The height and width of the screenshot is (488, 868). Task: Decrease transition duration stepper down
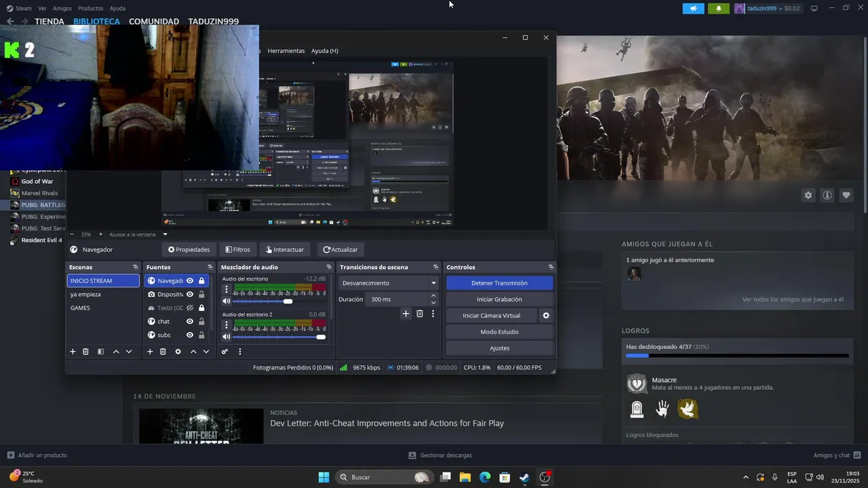point(433,302)
